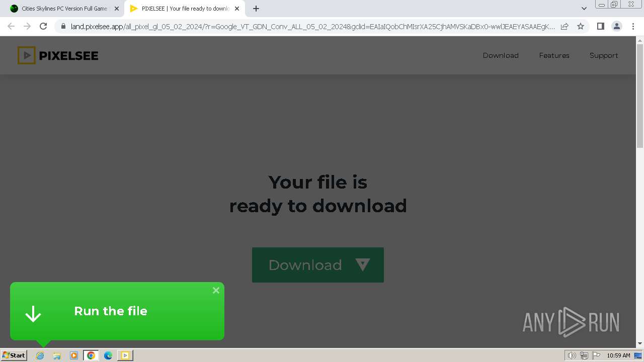The image size is (644, 362).
Task: Minimize the Chrome window
Action: tap(601, 4)
